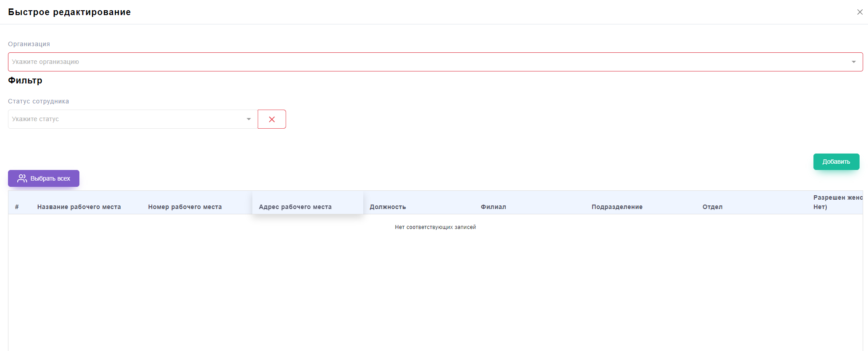Sort by the Филиал column
This screenshot has width=868, height=351.
coord(493,207)
